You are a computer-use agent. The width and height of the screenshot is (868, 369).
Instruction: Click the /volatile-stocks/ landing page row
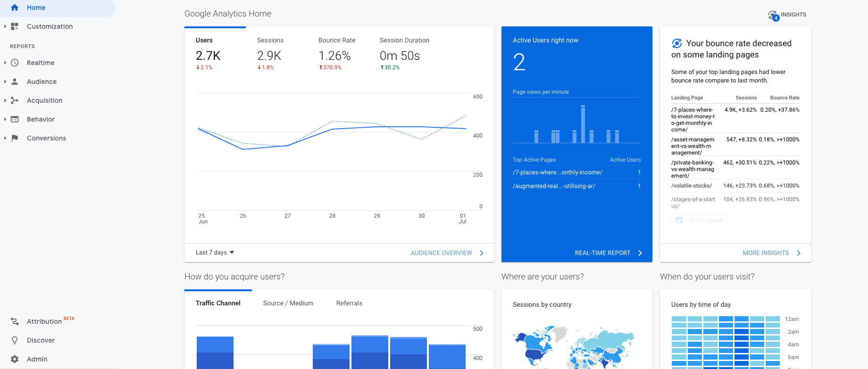pos(735,186)
